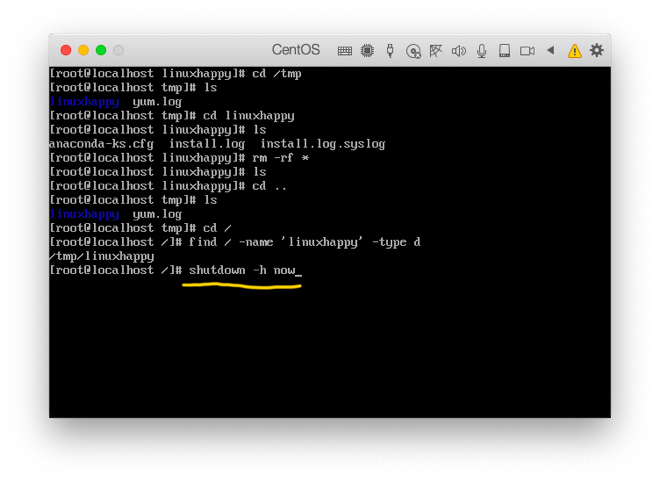Open the USB devices icon
Viewport: 660px width, 483px height.
pos(390,51)
